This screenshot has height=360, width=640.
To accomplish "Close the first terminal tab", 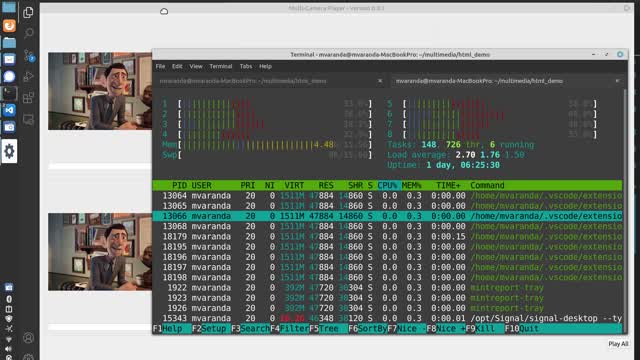I will point(380,81).
